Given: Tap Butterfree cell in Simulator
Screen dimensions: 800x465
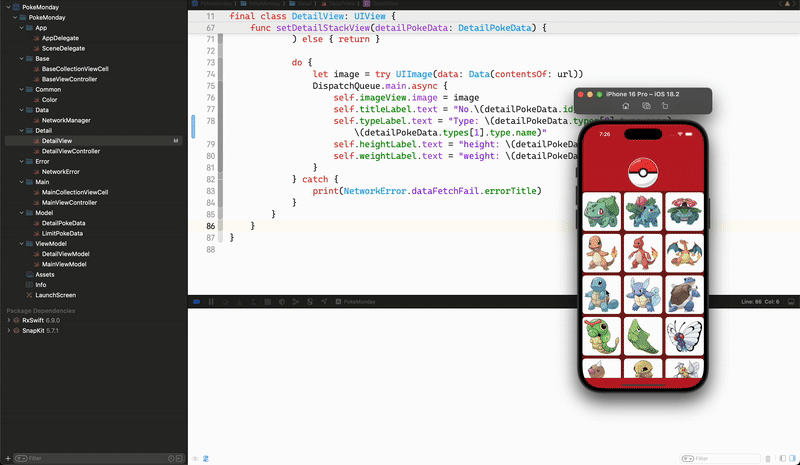Looking at the screenshot, I should 684,336.
